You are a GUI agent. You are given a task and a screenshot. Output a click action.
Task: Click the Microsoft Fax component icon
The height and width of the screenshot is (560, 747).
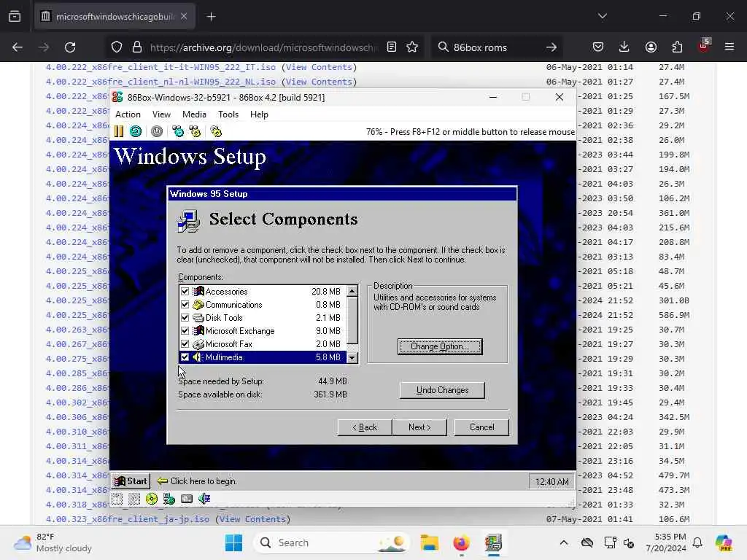tap(198, 344)
